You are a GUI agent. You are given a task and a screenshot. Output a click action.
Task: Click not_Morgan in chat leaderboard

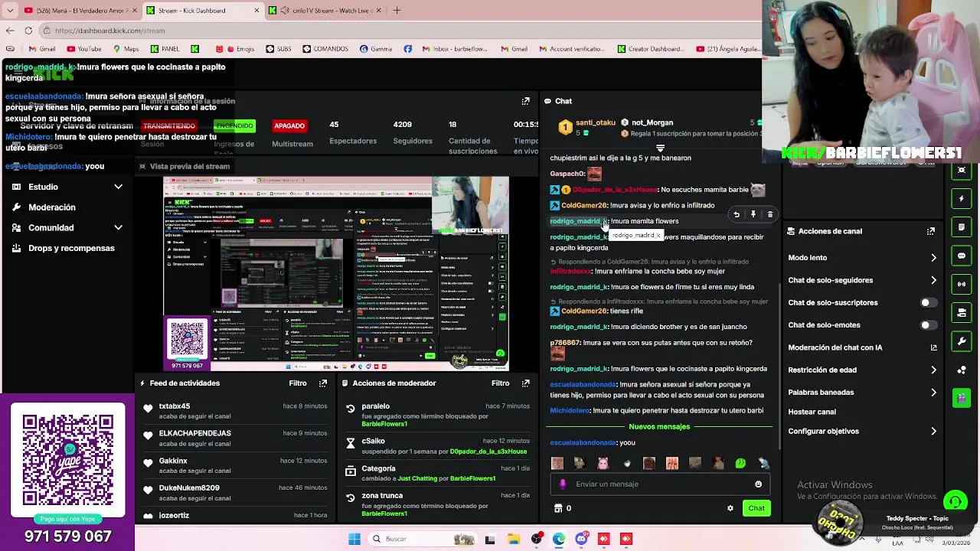pos(652,122)
